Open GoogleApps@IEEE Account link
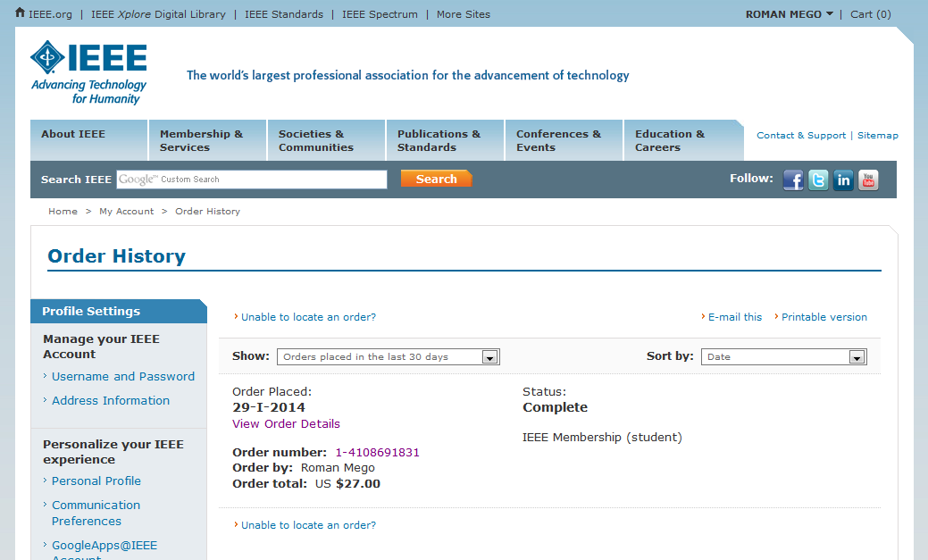Image resolution: width=928 pixels, height=560 pixels. pos(105,550)
